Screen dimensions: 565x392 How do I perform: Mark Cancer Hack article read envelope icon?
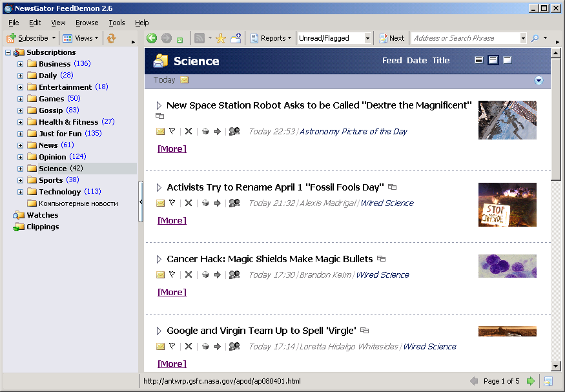point(160,275)
